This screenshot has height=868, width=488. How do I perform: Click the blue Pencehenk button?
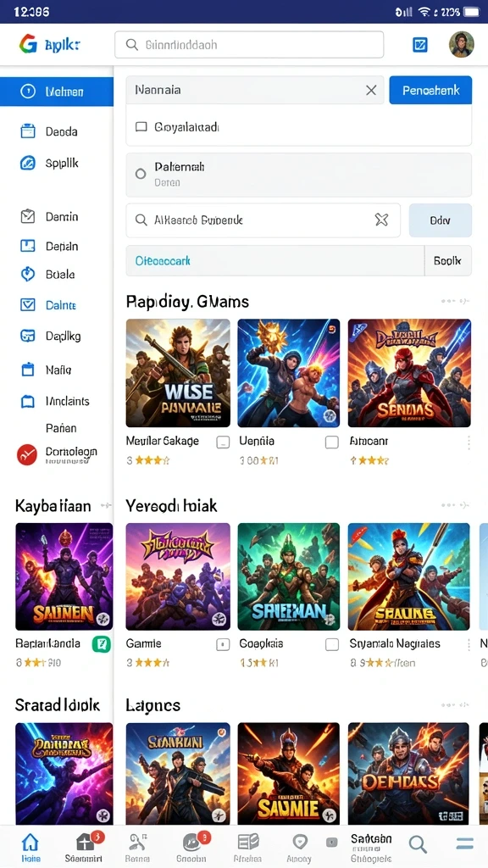pos(430,90)
